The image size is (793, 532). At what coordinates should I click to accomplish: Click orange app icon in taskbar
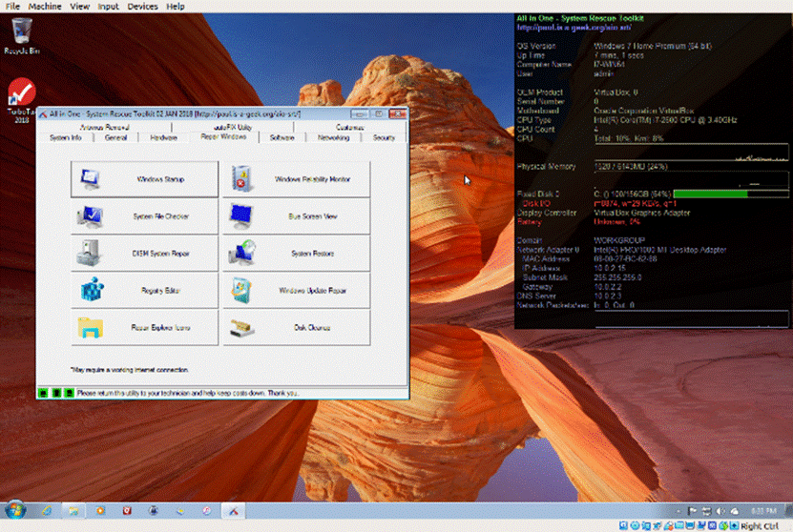[x=100, y=511]
